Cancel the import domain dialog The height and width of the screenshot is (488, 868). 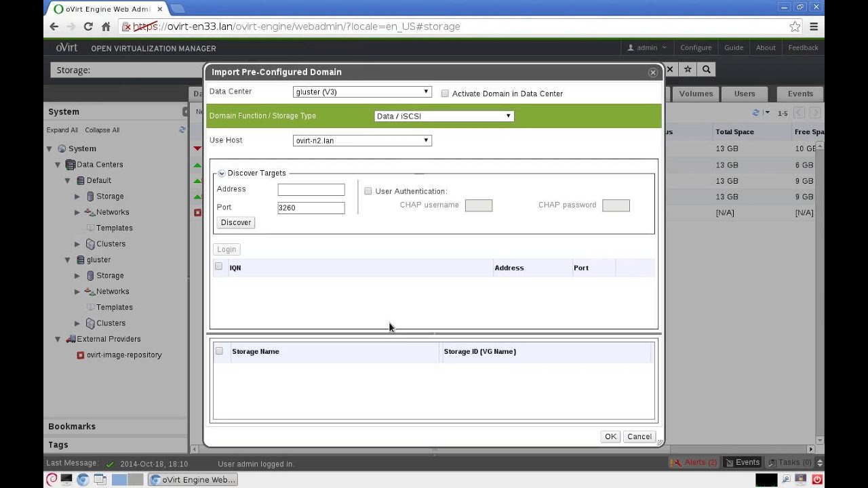point(639,436)
